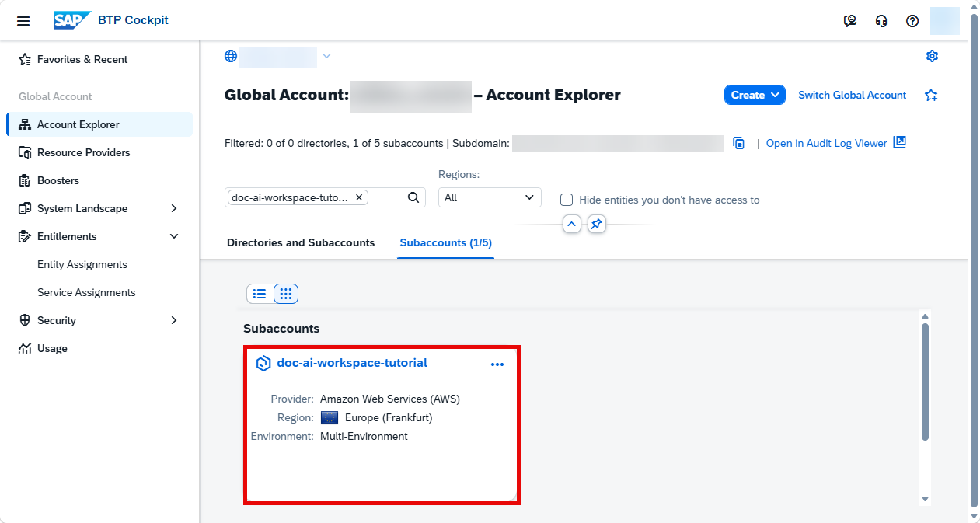Image resolution: width=980 pixels, height=523 pixels.
Task: Expand the Create button dropdown arrow
Action: [x=775, y=95]
